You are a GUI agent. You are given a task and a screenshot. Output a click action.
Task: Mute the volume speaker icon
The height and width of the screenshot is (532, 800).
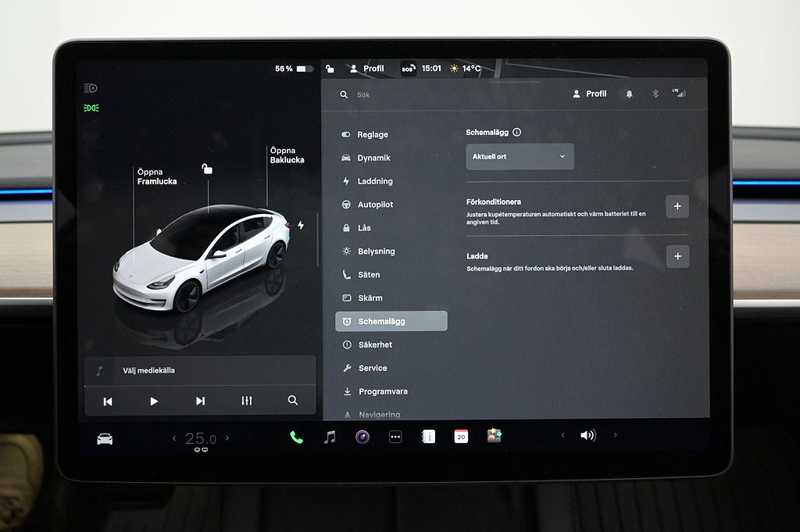coord(587,436)
